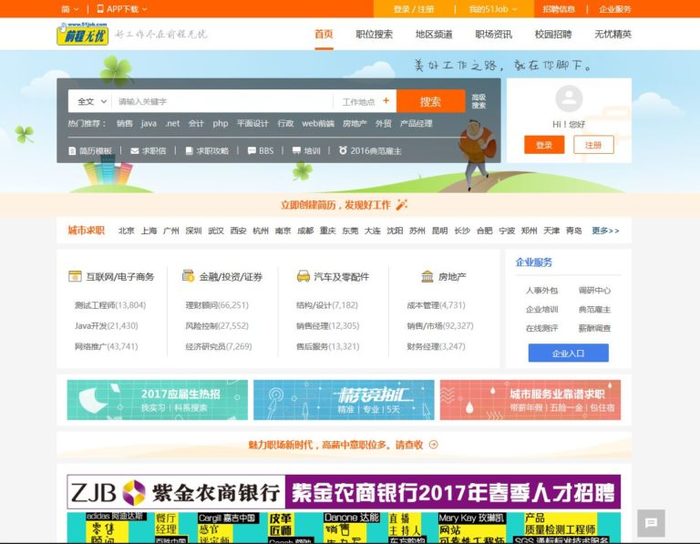Open the 校园招聘 tab
700x544 pixels.
pos(553,34)
